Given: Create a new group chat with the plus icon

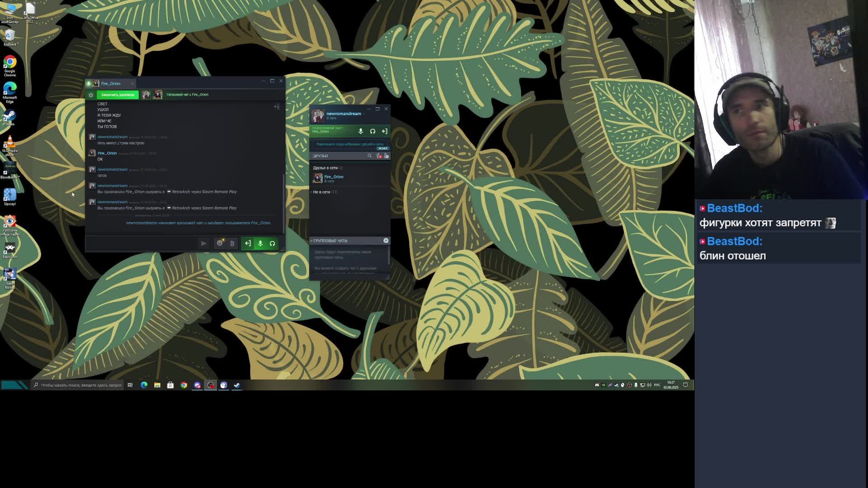Looking at the screenshot, I should (386, 241).
